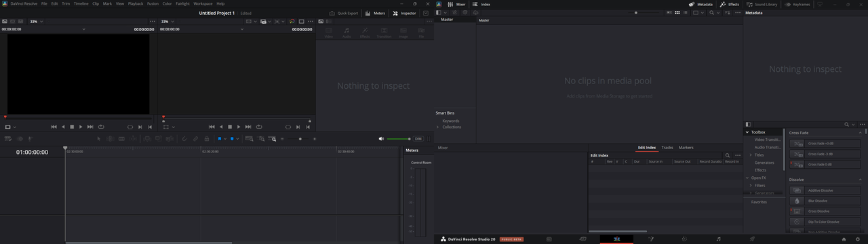Toggle the Index panel button

coord(481,4)
